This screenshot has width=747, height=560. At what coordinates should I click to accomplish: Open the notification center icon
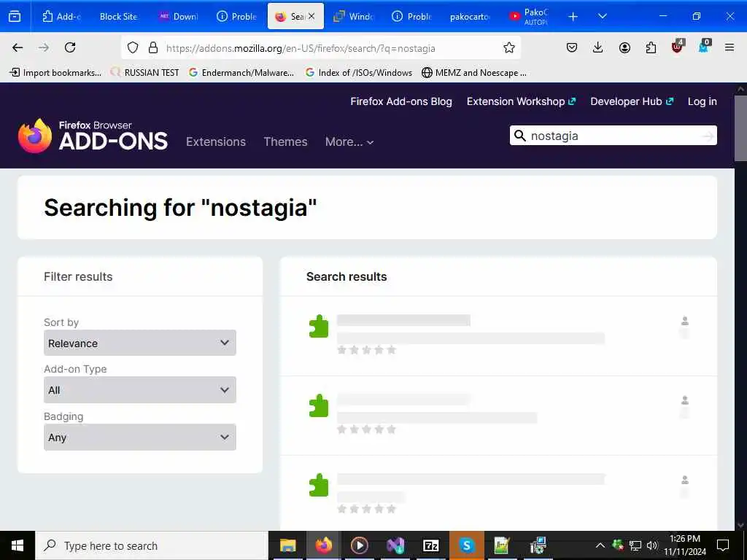(723, 545)
